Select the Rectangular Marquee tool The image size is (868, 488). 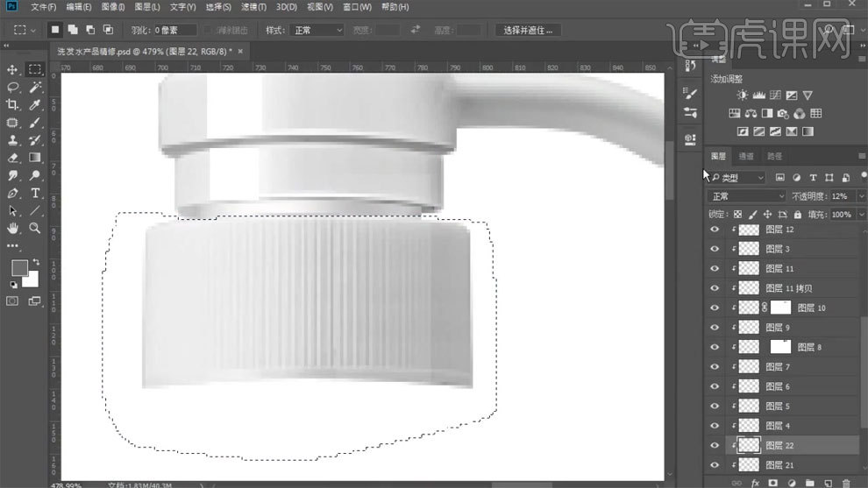pos(35,70)
